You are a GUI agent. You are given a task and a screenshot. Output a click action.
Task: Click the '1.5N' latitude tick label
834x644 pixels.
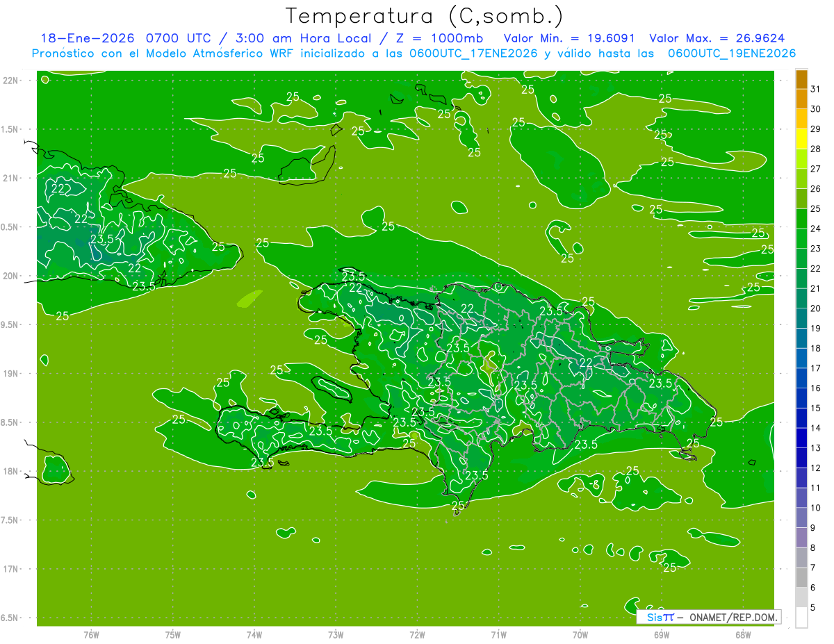point(11,129)
